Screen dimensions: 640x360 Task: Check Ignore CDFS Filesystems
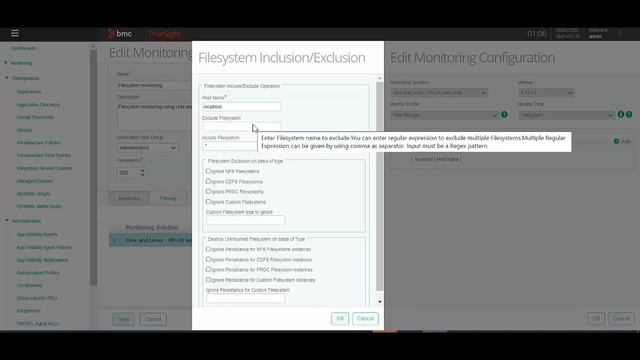pyautogui.click(x=208, y=181)
